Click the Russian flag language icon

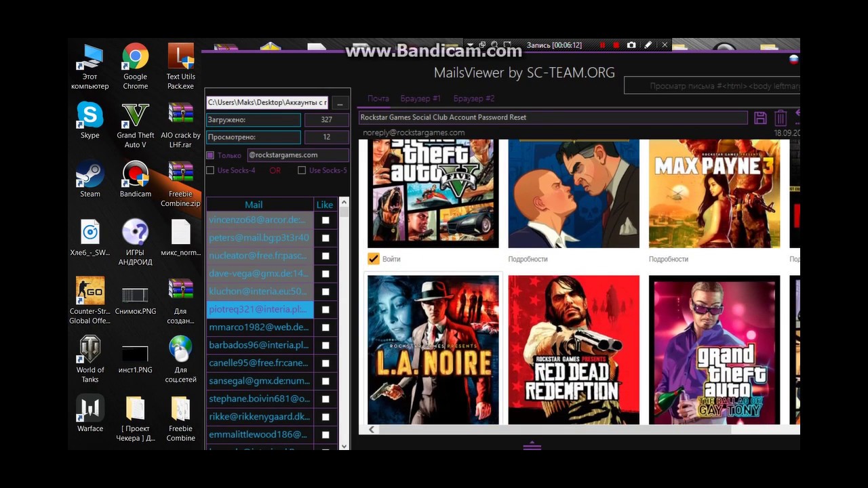pyautogui.click(x=793, y=60)
